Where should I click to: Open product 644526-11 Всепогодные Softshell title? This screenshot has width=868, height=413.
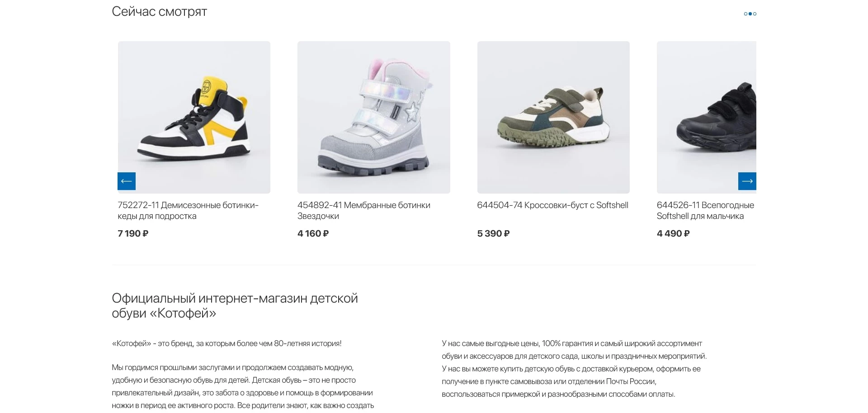coord(705,210)
